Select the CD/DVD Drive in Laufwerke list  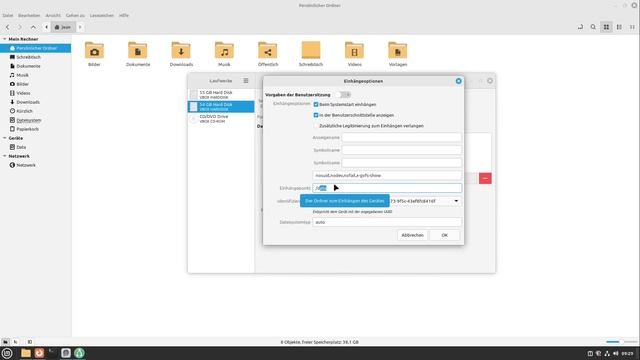(x=221, y=119)
